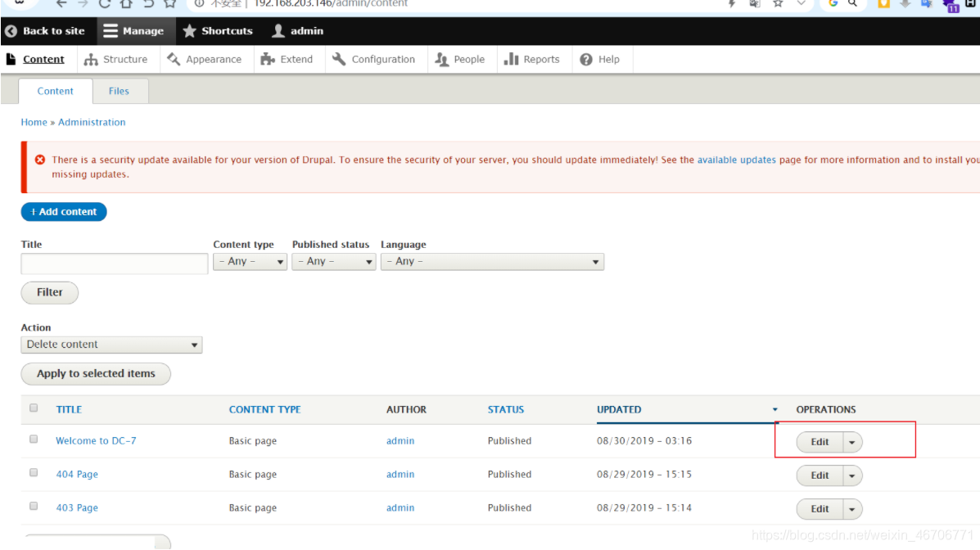Check the 404 Page row checkbox
This screenshot has width=980, height=550.
34,473
